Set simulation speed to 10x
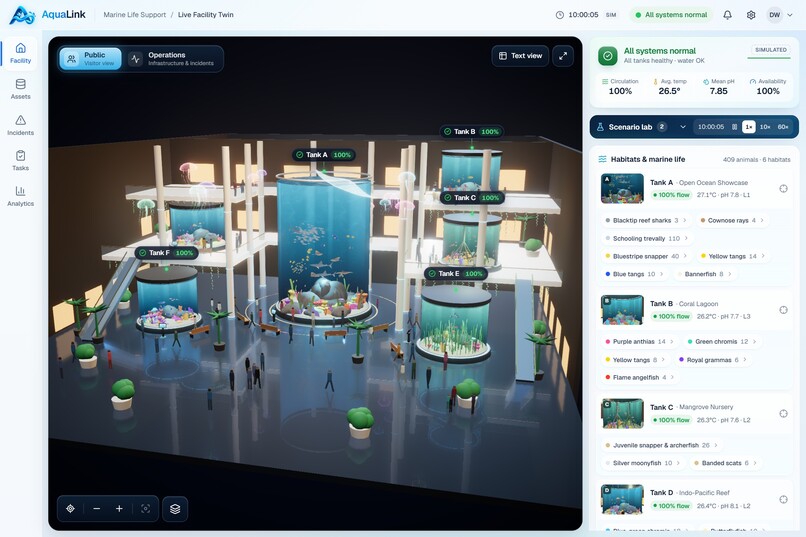 [x=765, y=127]
